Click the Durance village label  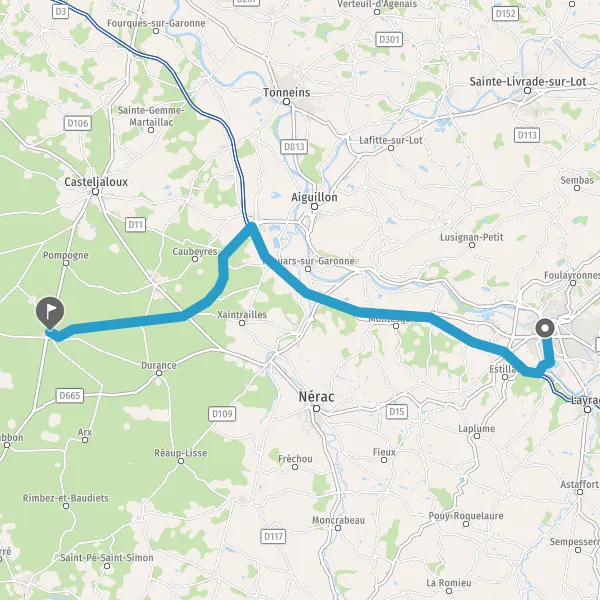[x=159, y=365]
